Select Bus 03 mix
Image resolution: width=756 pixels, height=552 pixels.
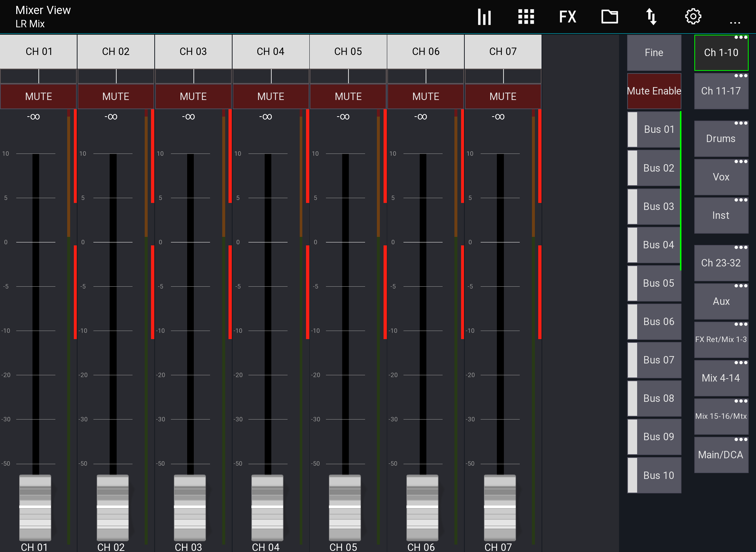(654, 207)
